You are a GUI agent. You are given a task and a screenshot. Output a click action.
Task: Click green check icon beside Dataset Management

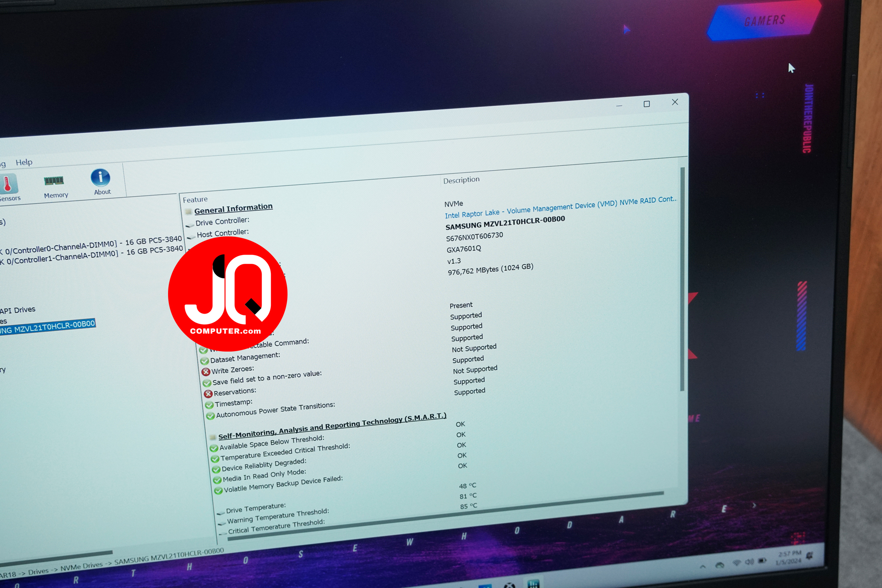coord(204,360)
